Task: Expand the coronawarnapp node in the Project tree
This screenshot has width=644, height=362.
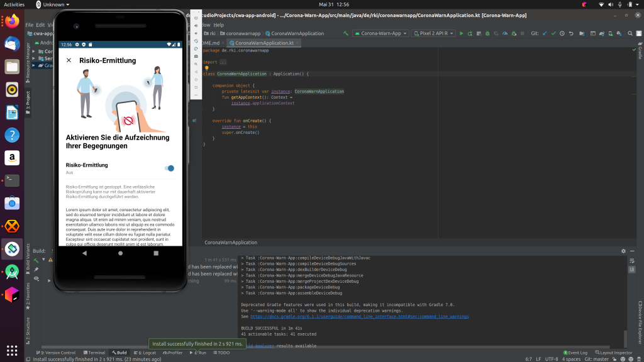Action: point(243,33)
